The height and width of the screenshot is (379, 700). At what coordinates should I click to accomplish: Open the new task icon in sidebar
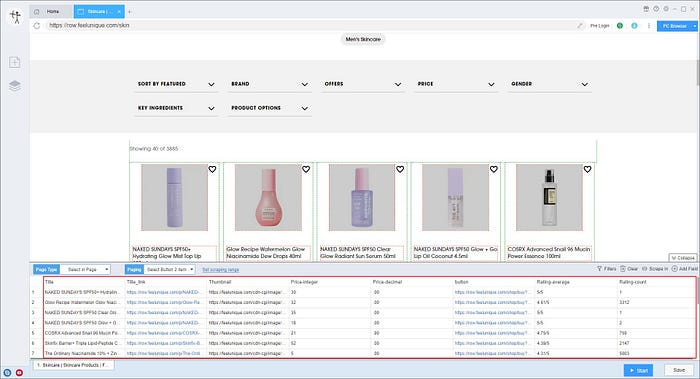click(15, 62)
